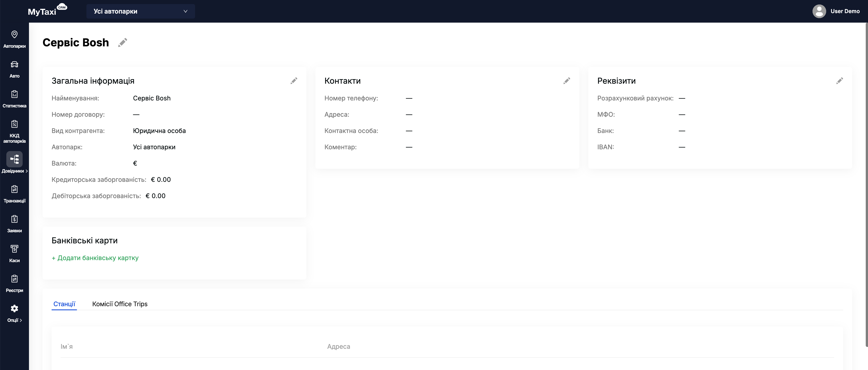This screenshot has height=370, width=868.
Task: Click the Розрахунковий рахунок label
Action: pos(635,98)
